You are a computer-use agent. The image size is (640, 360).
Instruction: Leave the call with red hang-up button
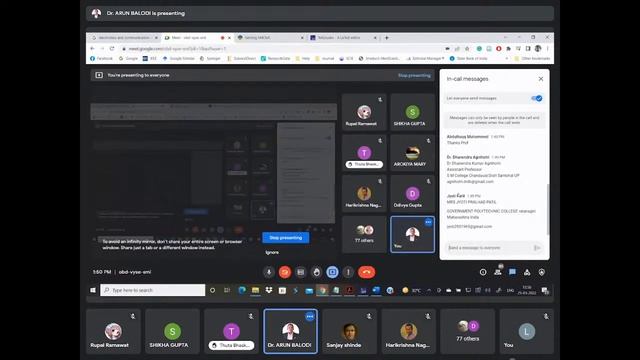pyautogui.click(x=367, y=272)
